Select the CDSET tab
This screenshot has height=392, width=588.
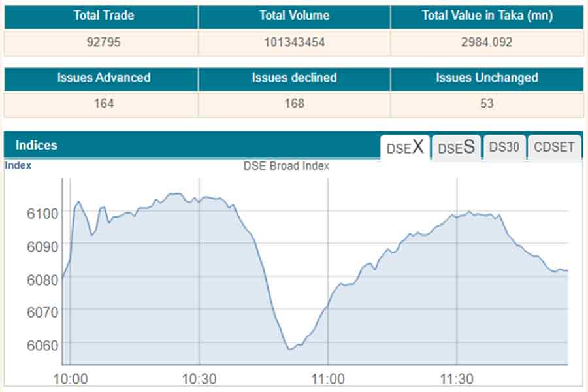pos(554,148)
